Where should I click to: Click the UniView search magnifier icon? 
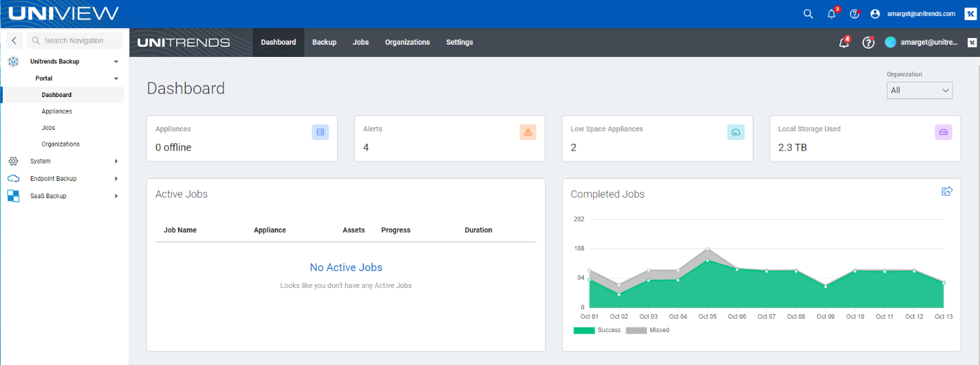pos(808,13)
